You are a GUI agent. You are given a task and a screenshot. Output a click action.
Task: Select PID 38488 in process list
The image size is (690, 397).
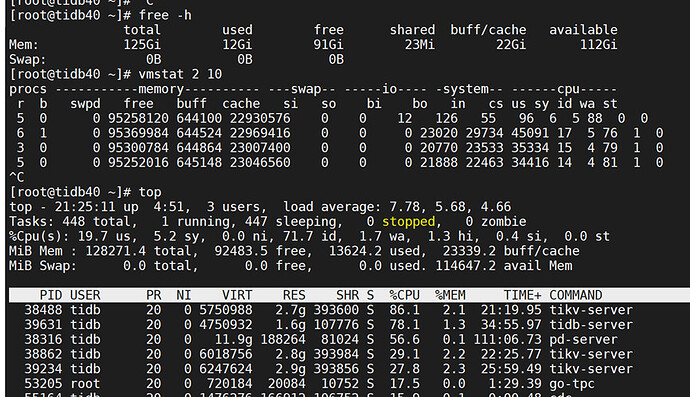[43, 310]
